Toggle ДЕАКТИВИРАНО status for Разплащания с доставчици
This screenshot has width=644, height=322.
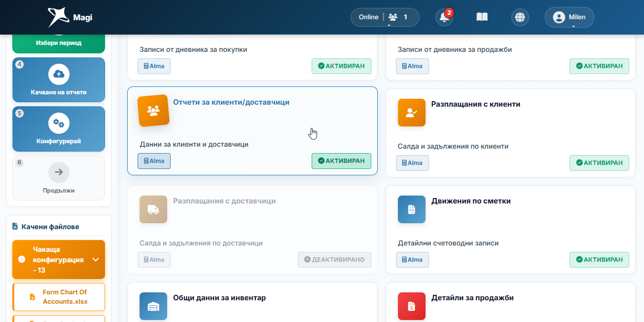coord(334,260)
